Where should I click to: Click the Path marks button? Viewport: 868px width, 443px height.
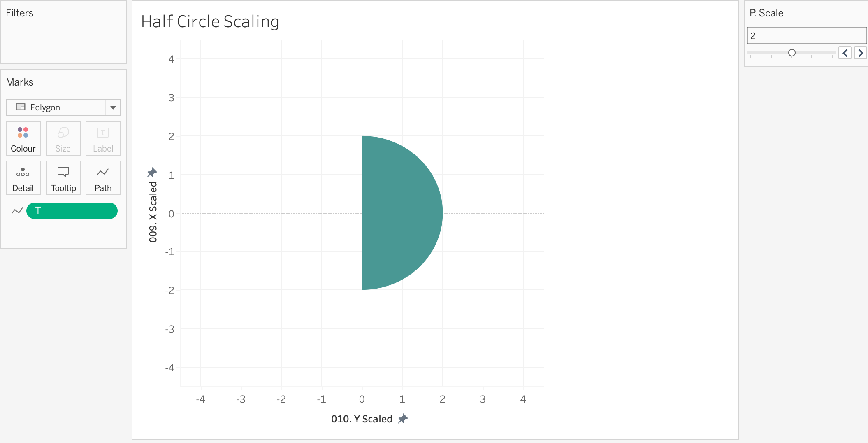pyautogui.click(x=103, y=178)
